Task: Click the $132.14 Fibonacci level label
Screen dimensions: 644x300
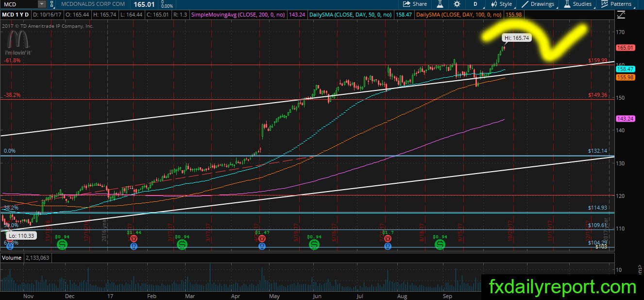Action: pos(597,151)
